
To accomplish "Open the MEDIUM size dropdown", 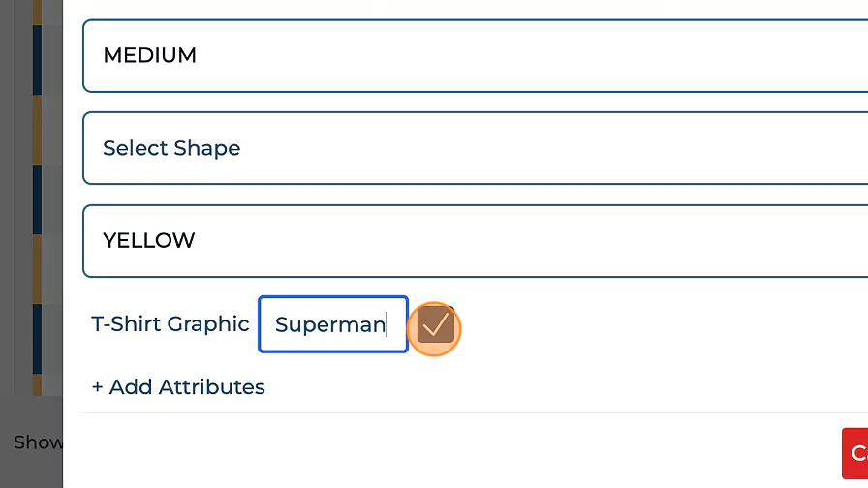I will pos(475,56).
